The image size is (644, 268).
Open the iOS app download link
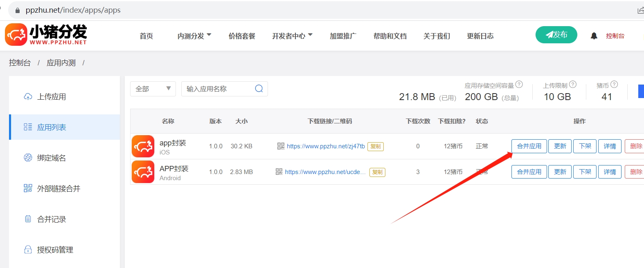pos(326,146)
